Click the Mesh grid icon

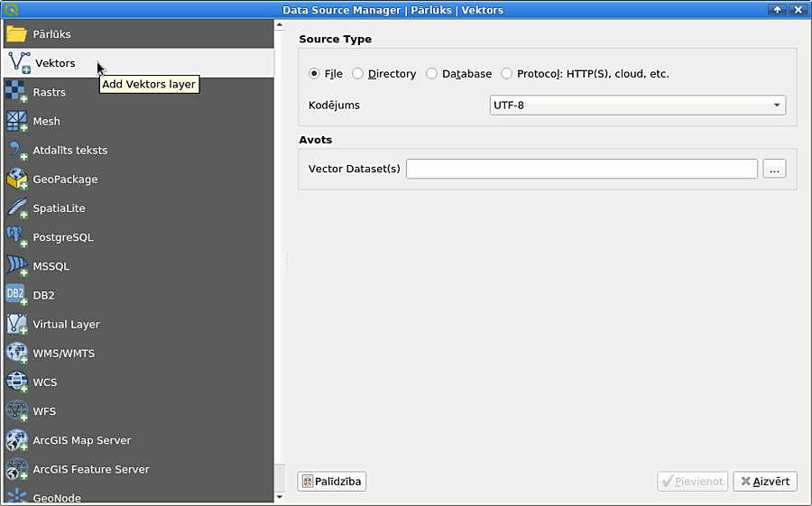tap(16, 121)
